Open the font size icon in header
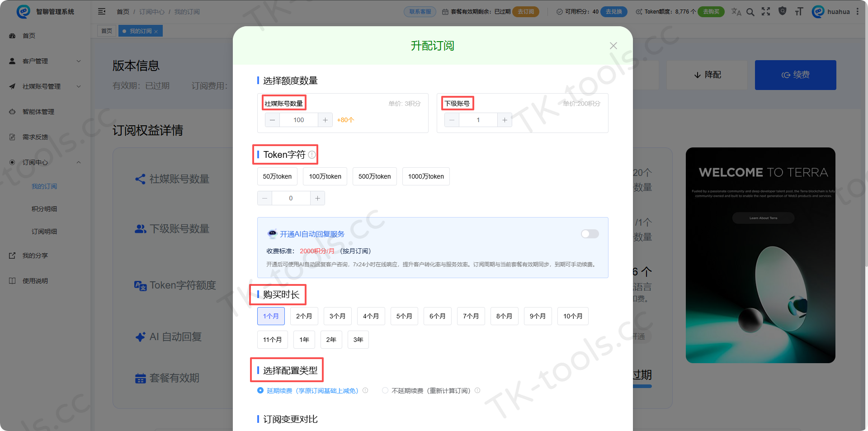The height and width of the screenshot is (431, 868). (799, 12)
